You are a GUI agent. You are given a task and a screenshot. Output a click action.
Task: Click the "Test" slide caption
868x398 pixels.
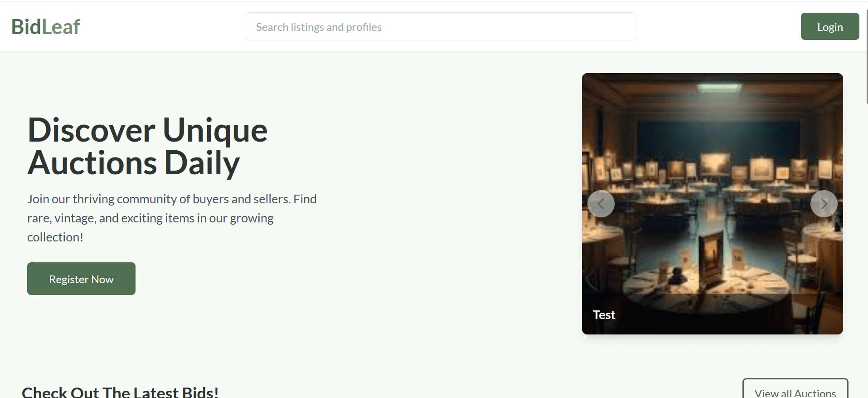pyautogui.click(x=604, y=315)
